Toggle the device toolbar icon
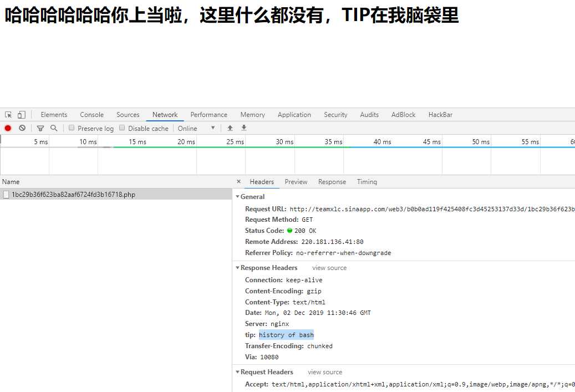Viewport: 575px width, 392px height. click(22, 115)
